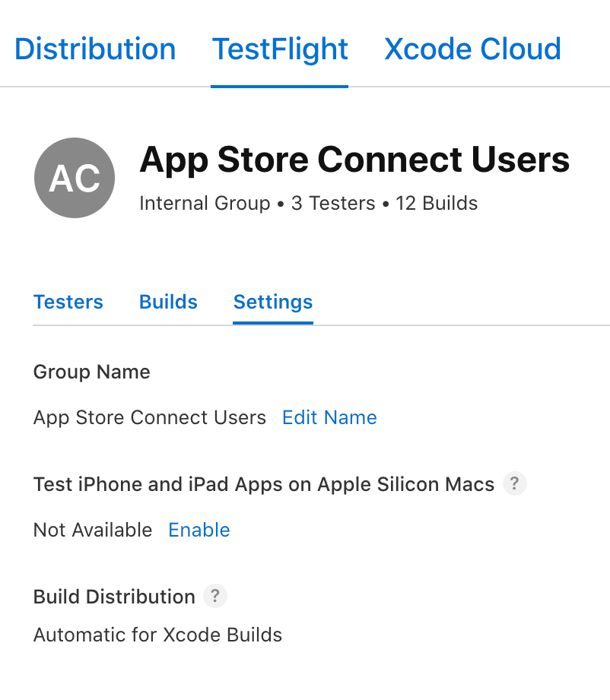
Task: Click the Automatic for Xcode Builds text
Action: click(157, 635)
